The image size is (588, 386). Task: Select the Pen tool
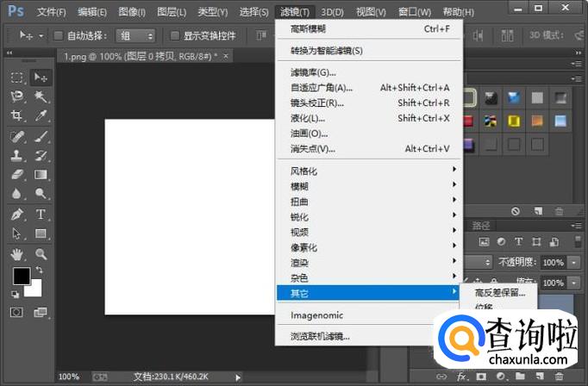(17, 215)
